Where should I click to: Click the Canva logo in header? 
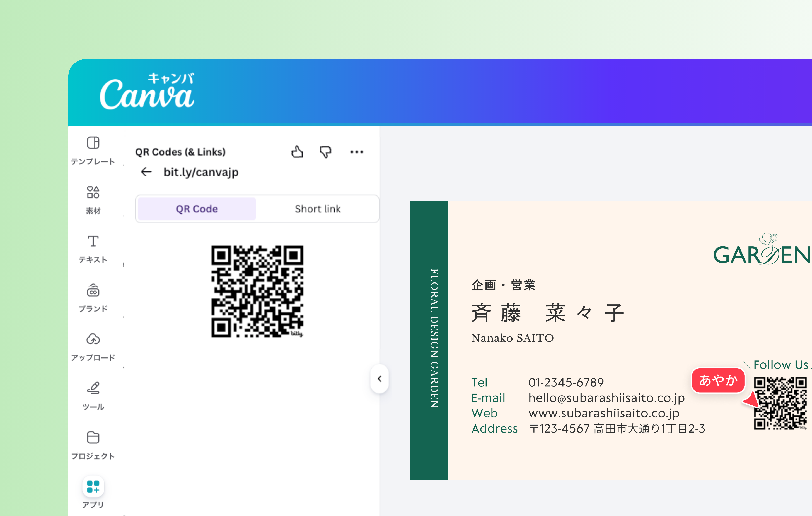click(x=147, y=91)
